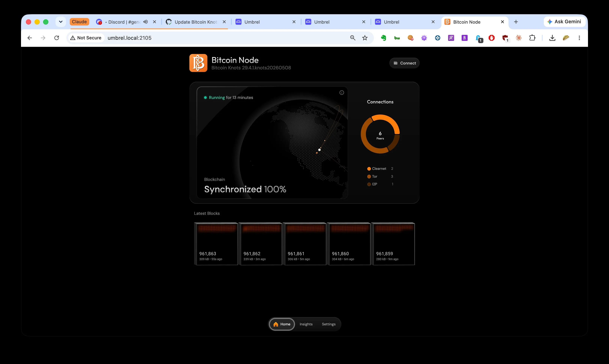The width and height of the screenshot is (609, 364).
Task: Close the Discord tab
Action: coord(154,22)
